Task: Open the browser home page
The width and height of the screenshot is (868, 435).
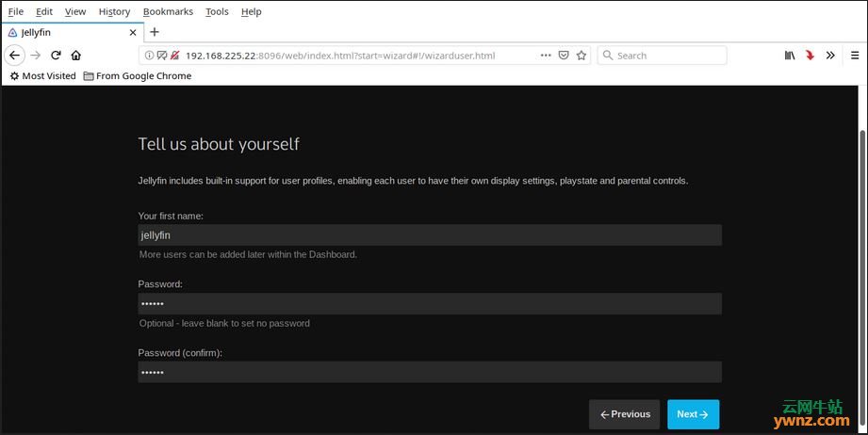Action: 75,56
